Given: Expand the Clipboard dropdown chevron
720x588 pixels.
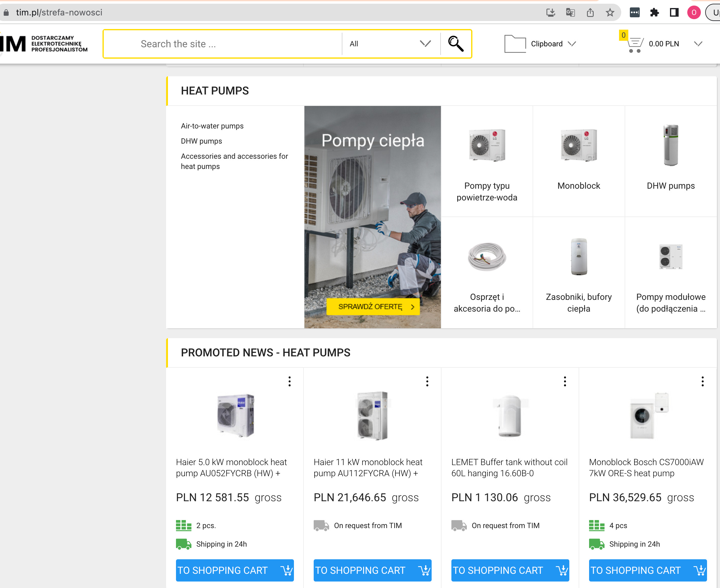Looking at the screenshot, I should coord(572,44).
